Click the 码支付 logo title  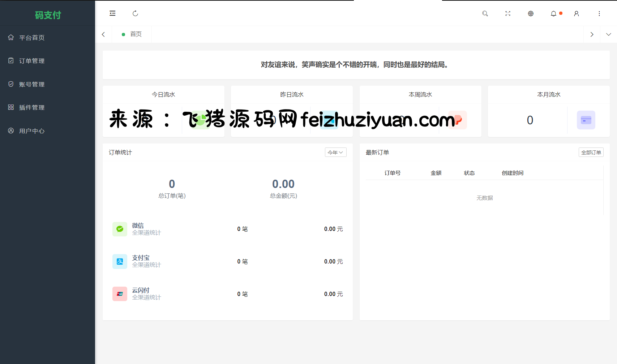click(x=48, y=15)
